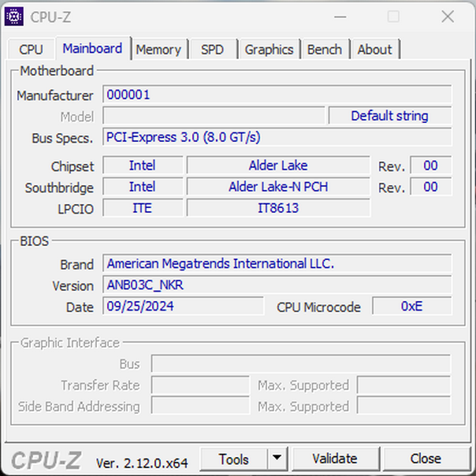Viewport: 476px width, 476px height.
Task: Click the Bus Specs value PCI-Express 3.0
Action: (x=277, y=137)
